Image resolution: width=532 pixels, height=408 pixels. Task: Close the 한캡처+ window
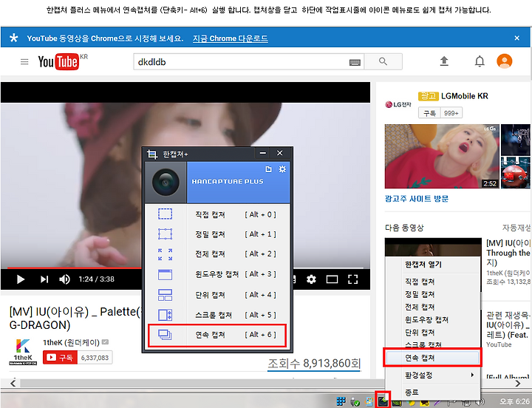pos(279,153)
